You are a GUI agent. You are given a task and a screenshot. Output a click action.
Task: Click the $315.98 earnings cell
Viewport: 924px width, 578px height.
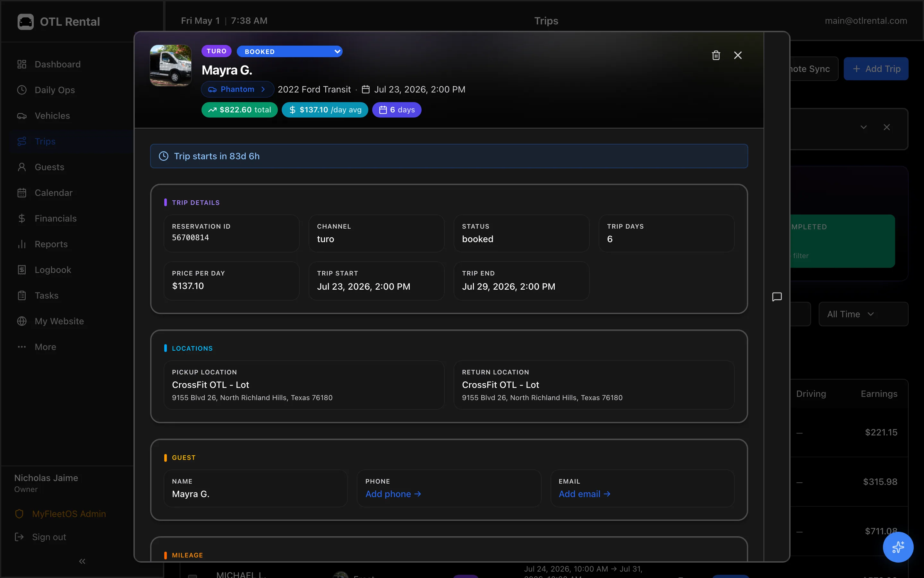pyautogui.click(x=880, y=482)
